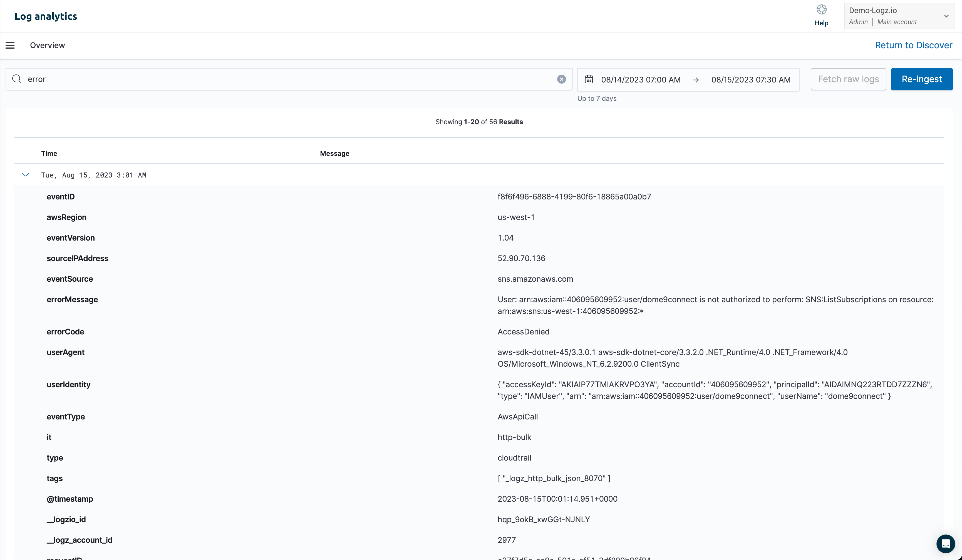Expand the Tue Aug 15 2023 log entry
Screen dimensions: 962x560
[x=25, y=175]
